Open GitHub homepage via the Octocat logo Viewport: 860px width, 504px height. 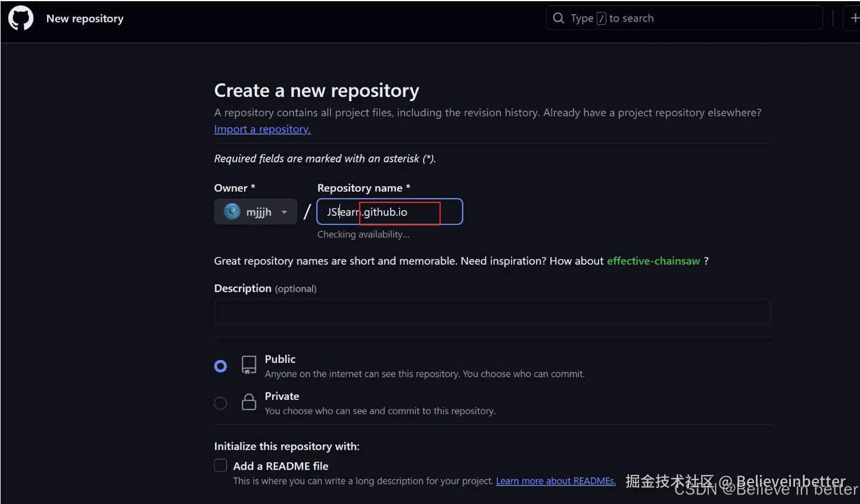(x=21, y=18)
